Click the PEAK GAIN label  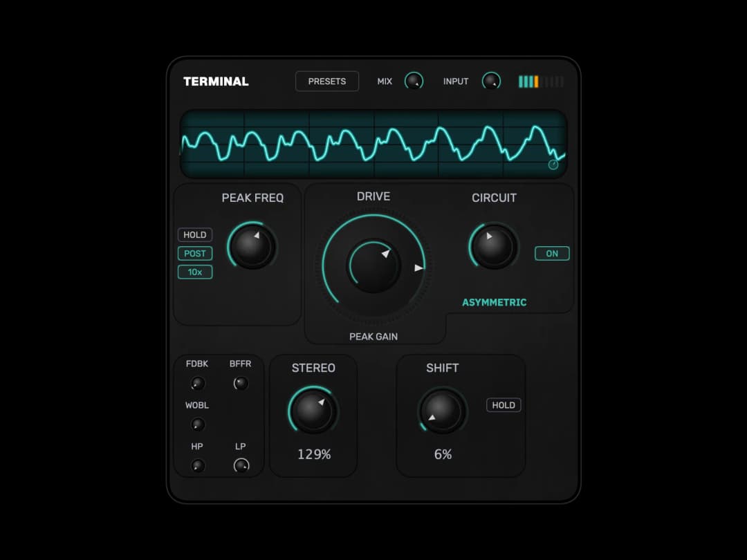coord(373,337)
